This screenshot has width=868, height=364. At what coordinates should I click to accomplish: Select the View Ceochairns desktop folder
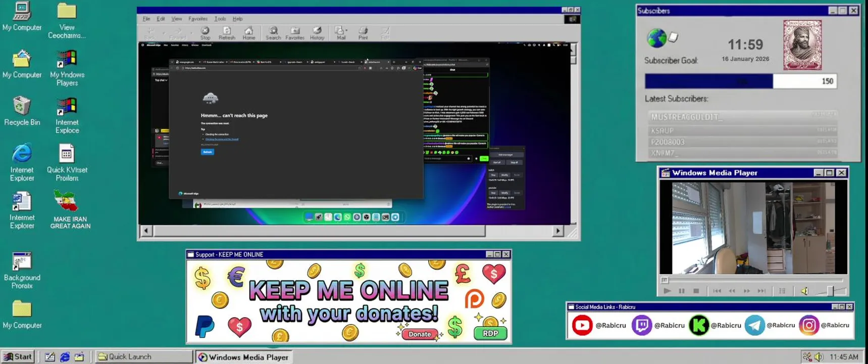pyautogui.click(x=67, y=21)
